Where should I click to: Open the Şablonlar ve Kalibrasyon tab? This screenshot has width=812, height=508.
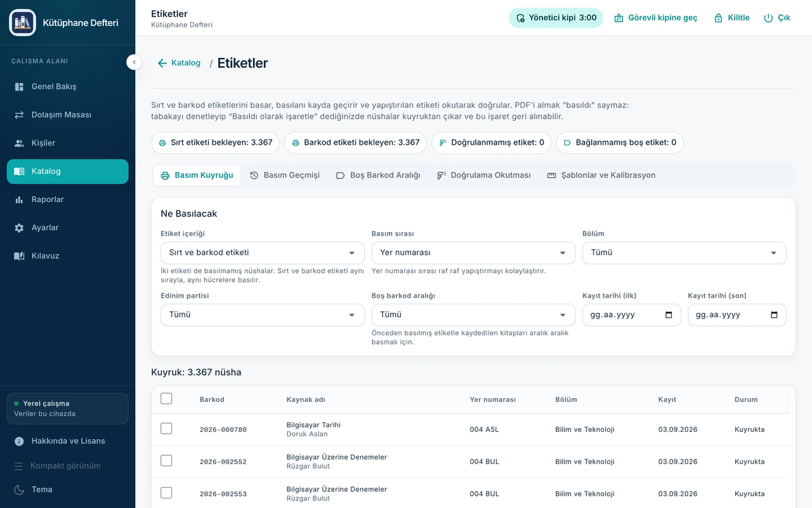(x=601, y=175)
